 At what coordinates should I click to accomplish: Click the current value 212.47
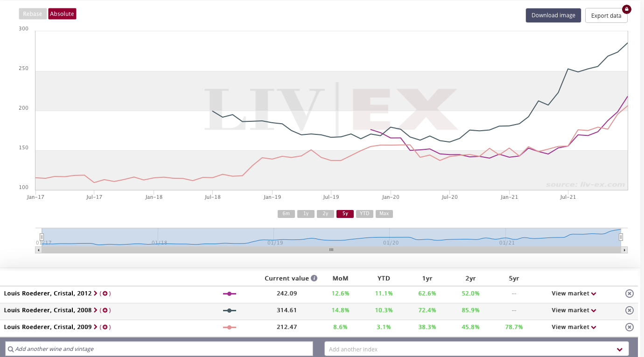pyautogui.click(x=287, y=327)
